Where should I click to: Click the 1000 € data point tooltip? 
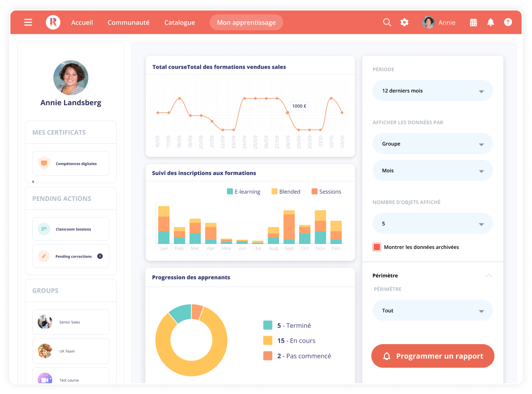coord(299,106)
